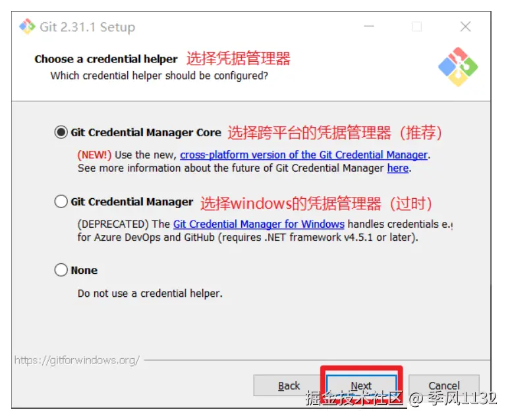Image resolution: width=510 pixels, height=420 pixels.
Task: Open the Git Credential Manager for Windows link
Action: tap(258, 224)
